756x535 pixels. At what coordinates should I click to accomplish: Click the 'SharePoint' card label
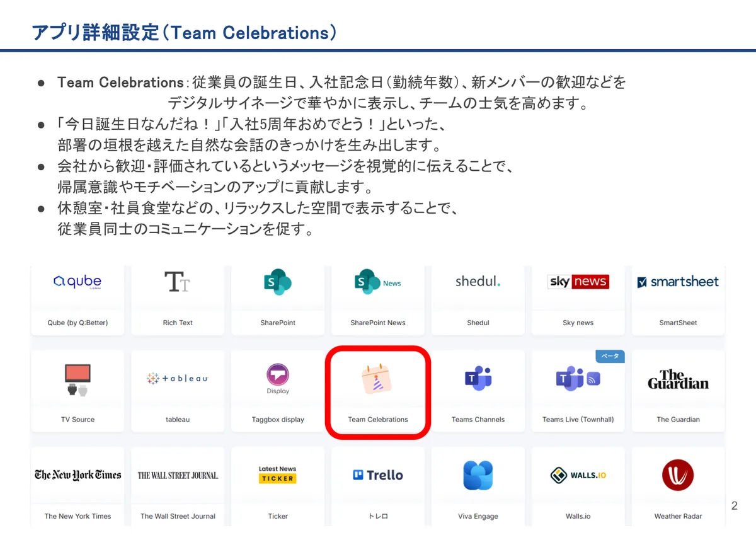point(278,323)
